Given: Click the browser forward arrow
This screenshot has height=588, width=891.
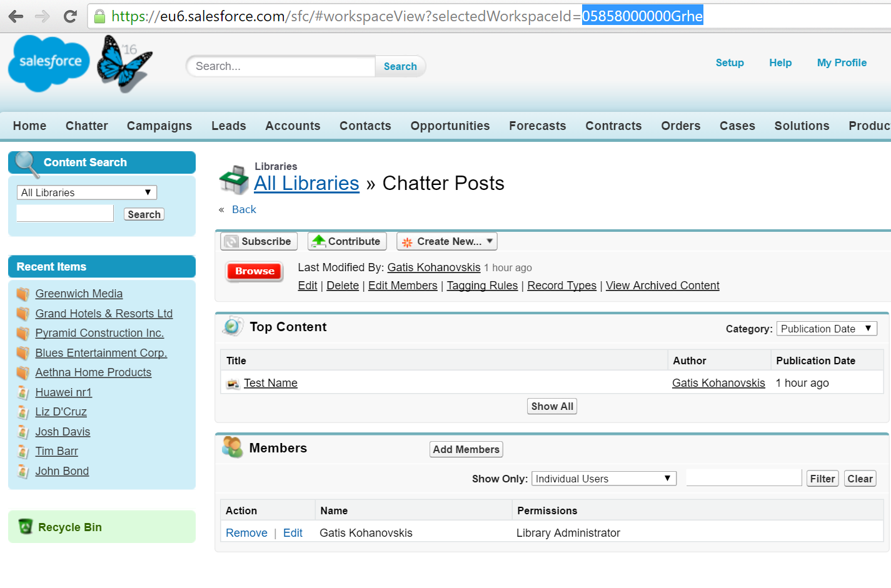Looking at the screenshot, I should tap(43, 16).
